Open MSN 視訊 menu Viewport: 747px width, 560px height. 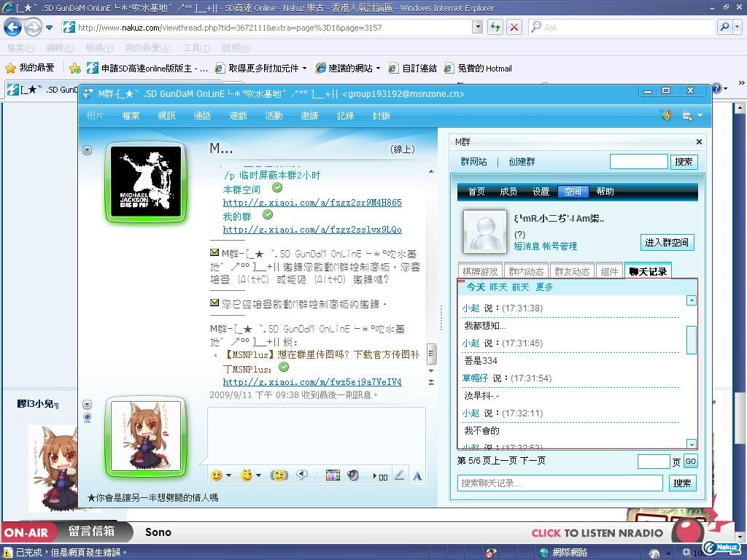pos(166,116)
